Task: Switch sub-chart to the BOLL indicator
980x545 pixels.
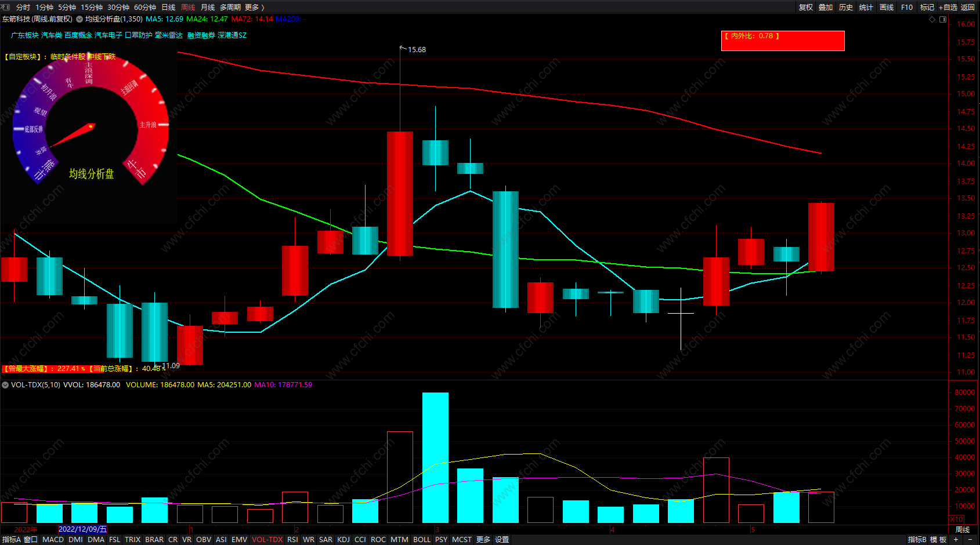Action: click(422, 540)
